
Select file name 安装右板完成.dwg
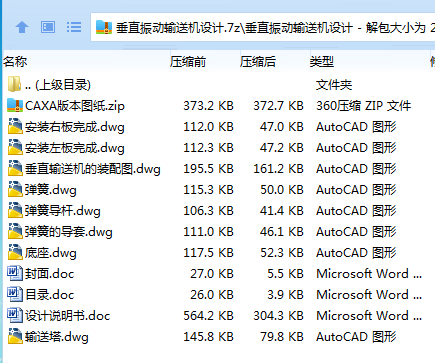pyautogui.click(x=75, y=127)
